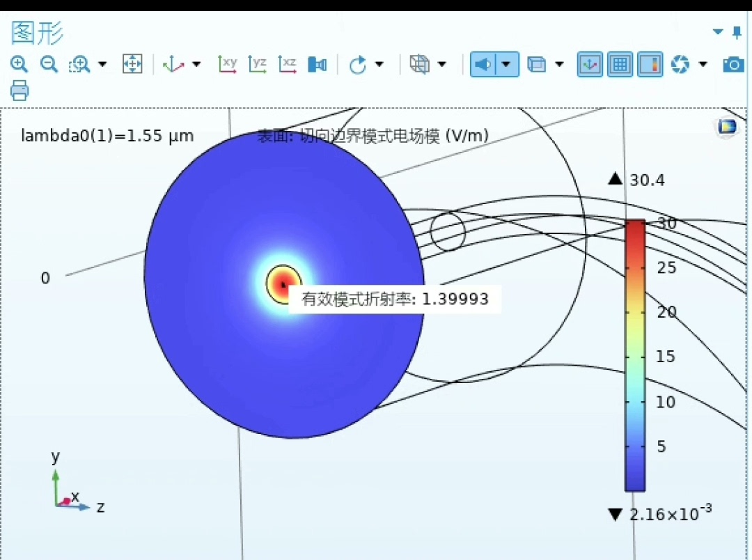The image size is (752, 560).
Task: Go to the default 3D view
Action: click(173, 64)
